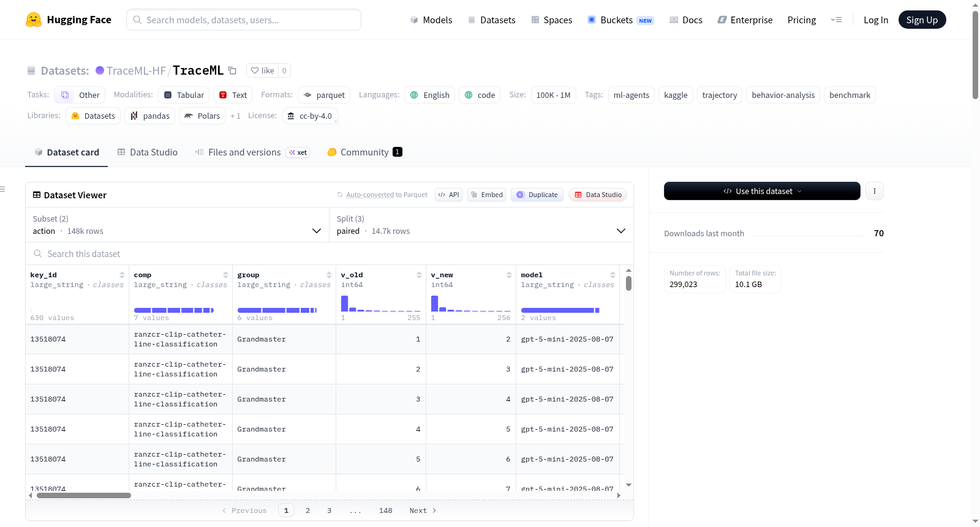Click the TraceML-HF owner link
Image resolution: width=980 pixels, height=527 pixels.
coord(136,70)
